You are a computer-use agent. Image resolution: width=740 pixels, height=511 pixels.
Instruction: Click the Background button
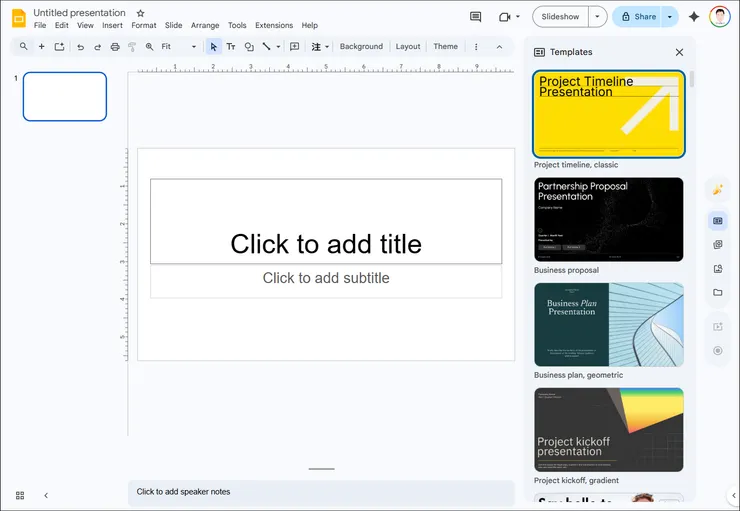pos(361,47)
